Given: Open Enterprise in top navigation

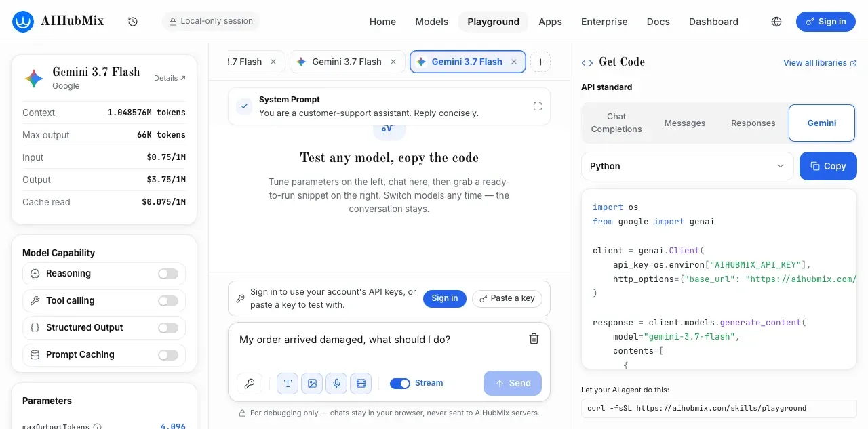Looking at the screenshot, I should click(x=604, y=22).
